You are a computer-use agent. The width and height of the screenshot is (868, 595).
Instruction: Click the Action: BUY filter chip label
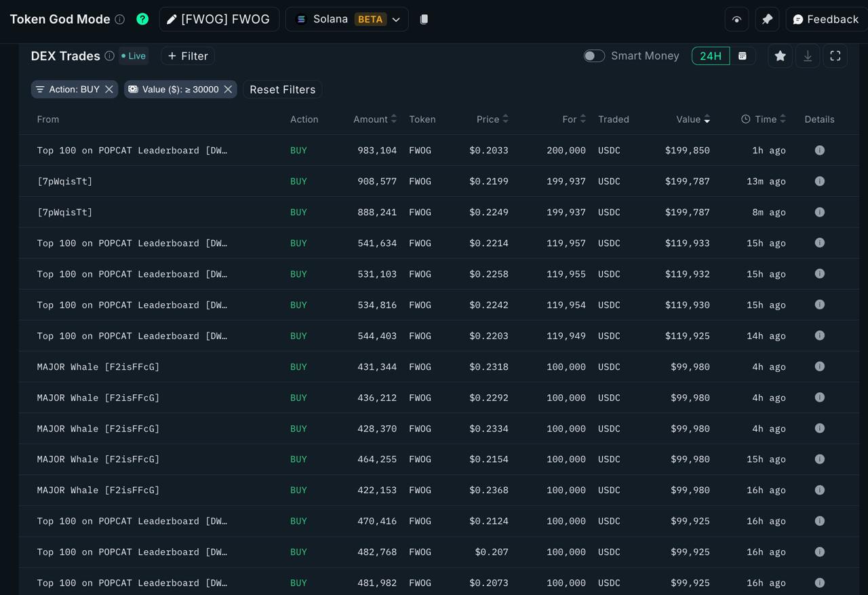[74, 89]
